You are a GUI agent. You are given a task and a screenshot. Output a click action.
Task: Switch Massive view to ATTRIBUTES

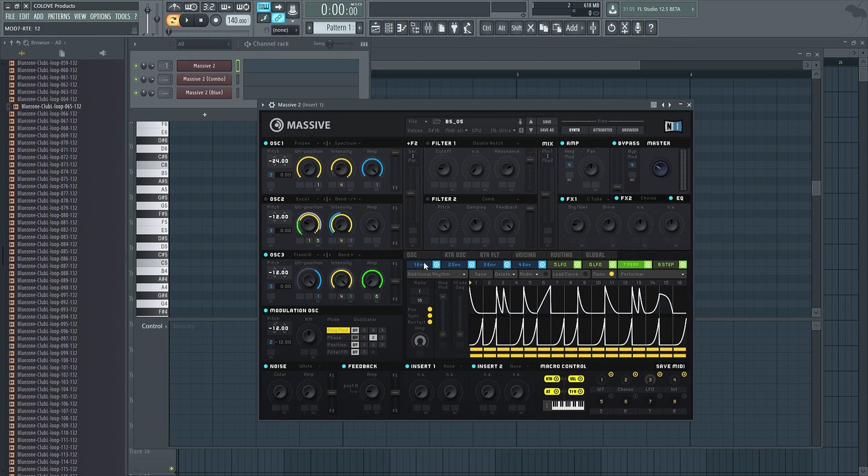click(602, 130)
